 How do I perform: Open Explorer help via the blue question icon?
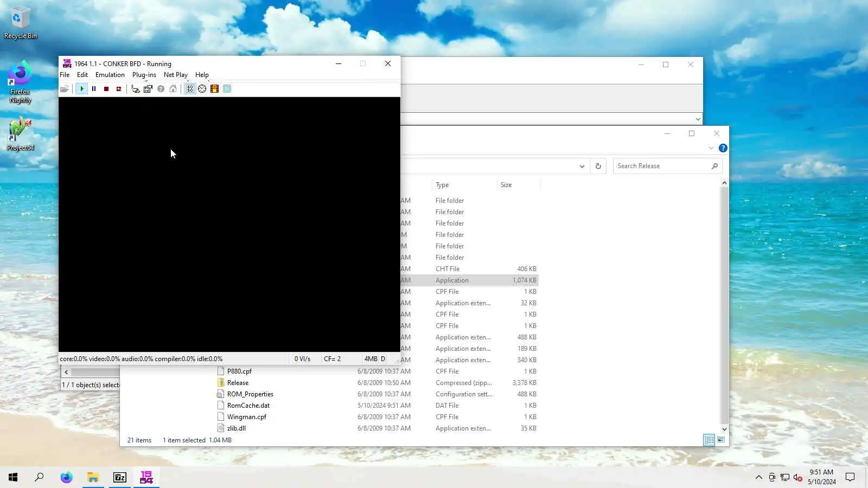pos(723,148)
